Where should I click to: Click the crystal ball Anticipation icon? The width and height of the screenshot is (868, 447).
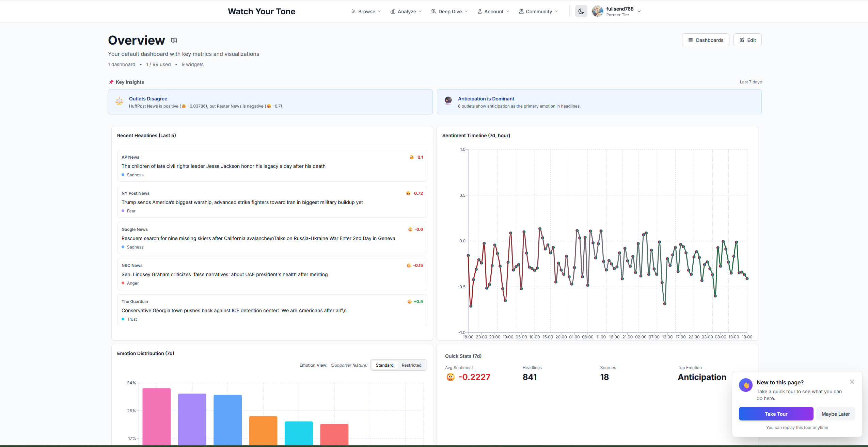pyautogui.click(x=448, y=100)
